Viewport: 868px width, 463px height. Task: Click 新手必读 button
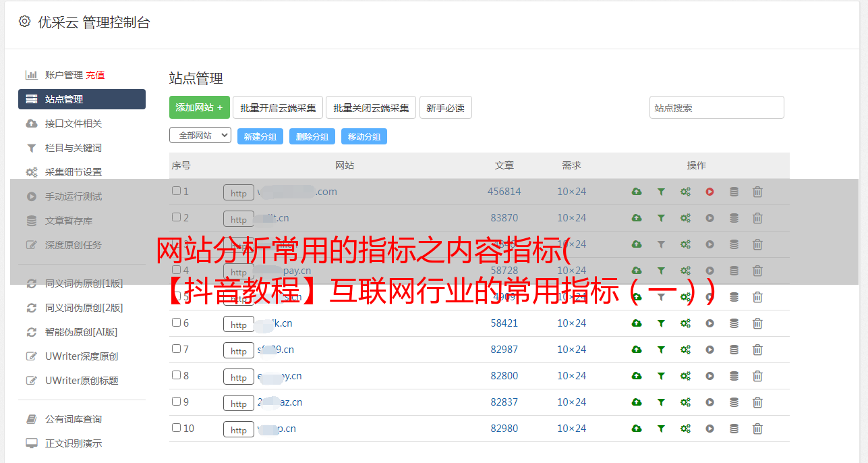click(x=446, y=107)
